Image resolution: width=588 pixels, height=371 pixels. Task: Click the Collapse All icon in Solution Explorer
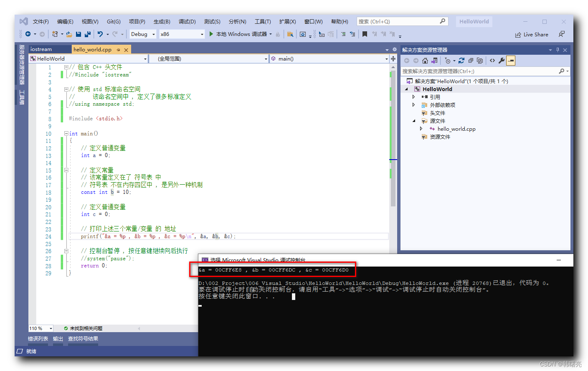click(471, 61)
